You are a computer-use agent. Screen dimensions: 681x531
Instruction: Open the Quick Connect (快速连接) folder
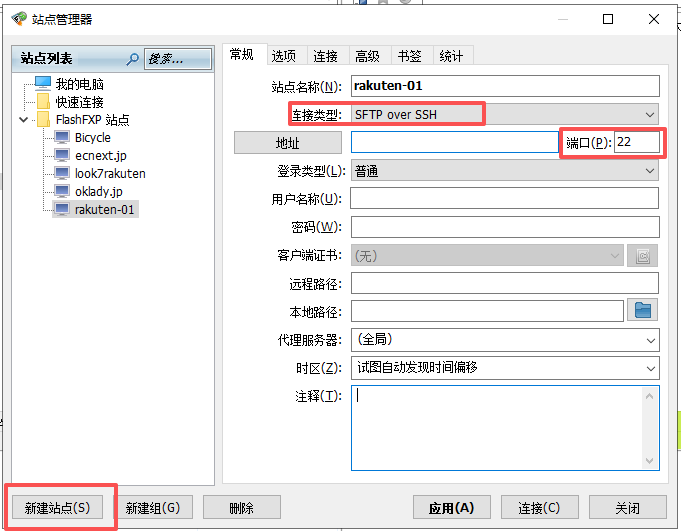point(43,101)
